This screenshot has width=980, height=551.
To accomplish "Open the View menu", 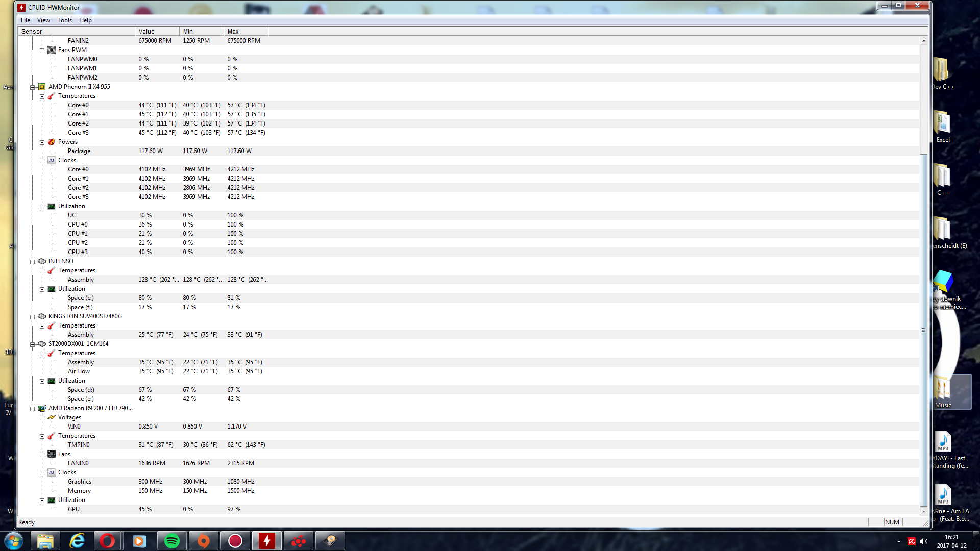I will (43, 20).
